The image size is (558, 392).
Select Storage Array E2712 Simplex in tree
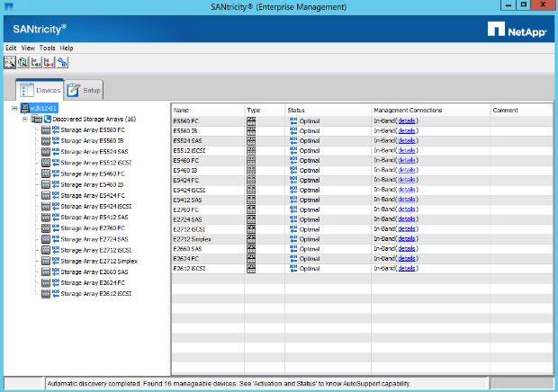tap(99, 262)
